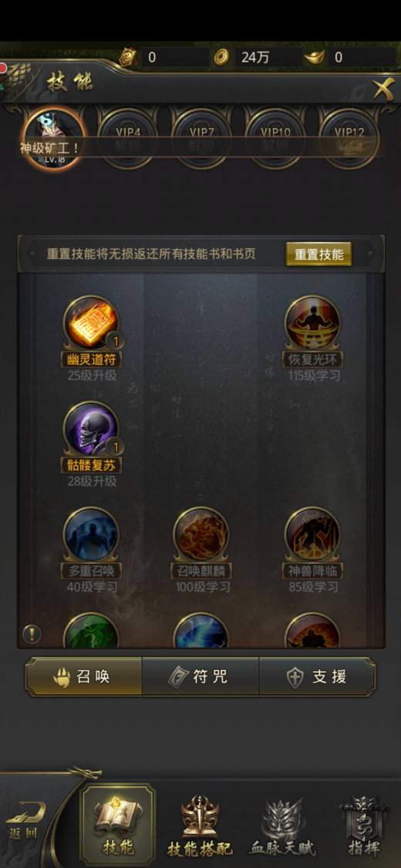Screen dimensions: 401x868
Task: Click the exclamation info icon
Action: coord(32,634)
